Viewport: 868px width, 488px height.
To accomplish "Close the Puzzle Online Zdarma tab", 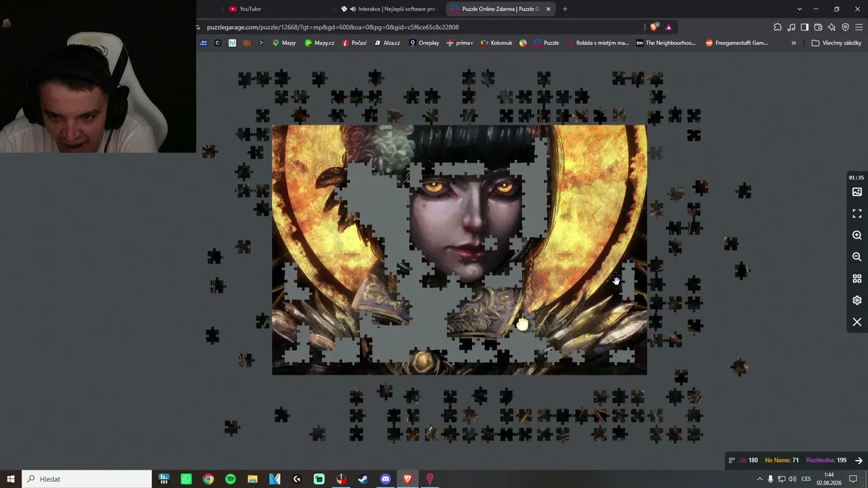I will [x=548, y=9].
